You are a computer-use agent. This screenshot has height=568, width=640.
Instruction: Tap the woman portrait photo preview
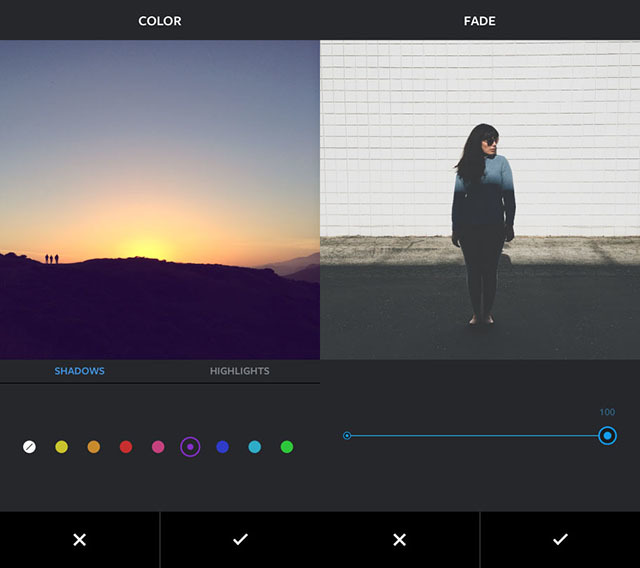point(480,200)
